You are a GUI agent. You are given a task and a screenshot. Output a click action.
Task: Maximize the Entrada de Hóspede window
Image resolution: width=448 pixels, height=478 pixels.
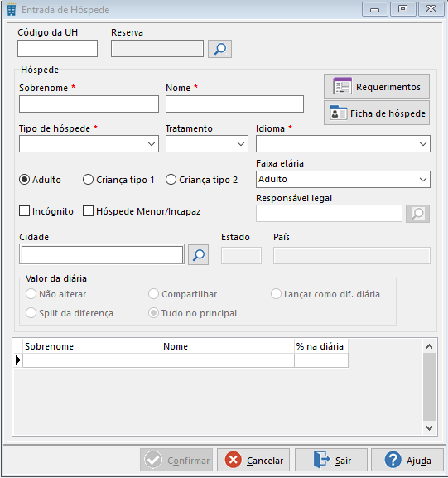click(x=402, y=9)
